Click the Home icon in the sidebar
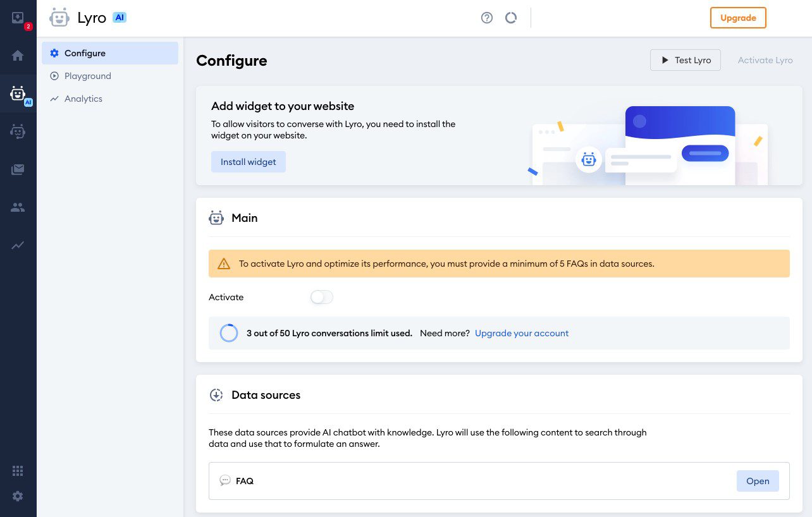 pyautogui.click(x=18, y=55)
